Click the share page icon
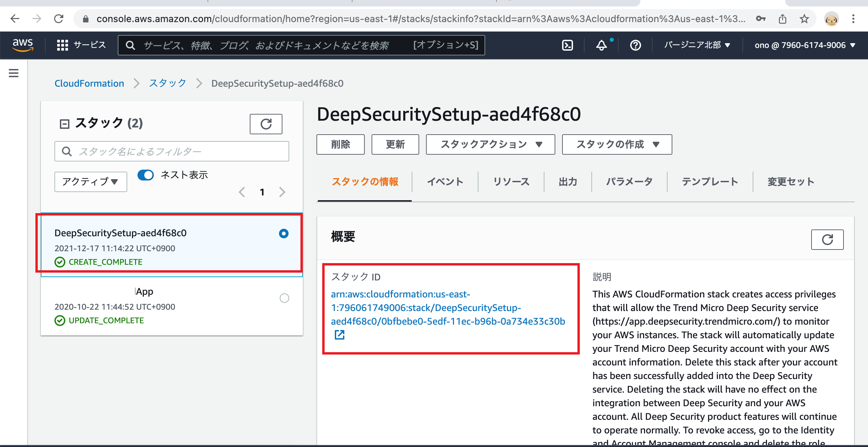868x447 pixels. 783,19
